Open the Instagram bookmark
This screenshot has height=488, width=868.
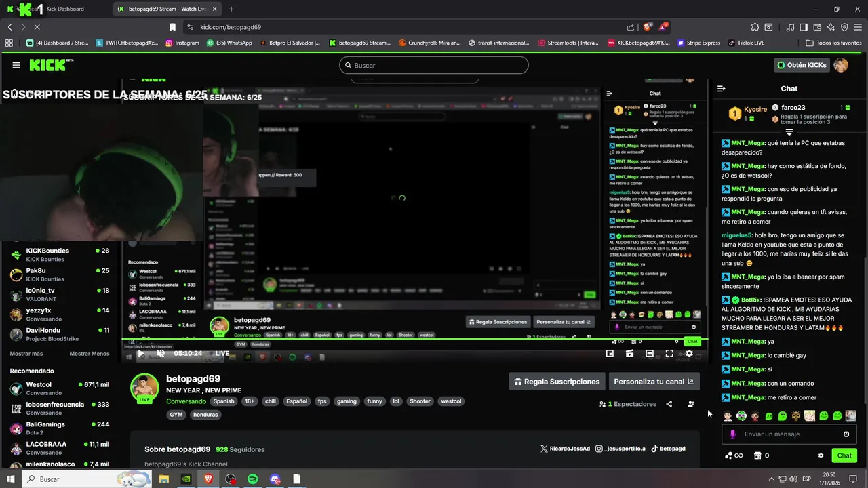tap(182, 43)
